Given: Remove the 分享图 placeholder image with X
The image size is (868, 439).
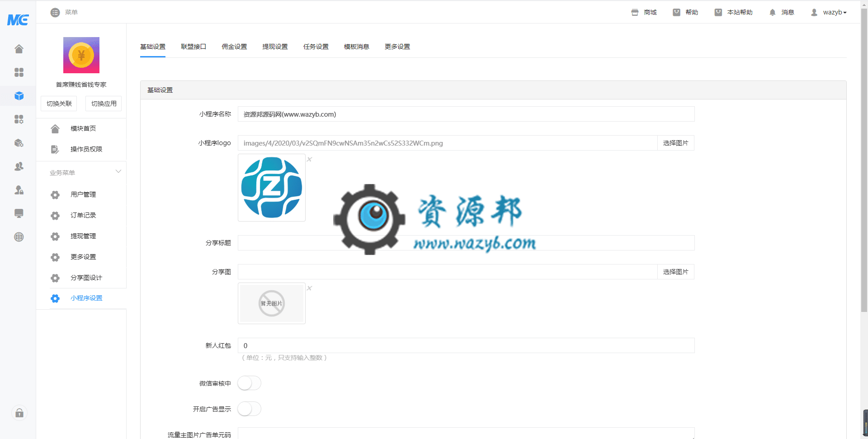Looking at the screenshot, I should (310, 288).
